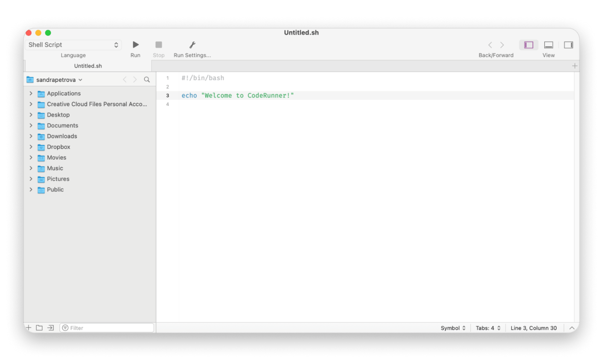Click the folder icon in the bottom toolbar
Viewport: 603px width, 364px height.
tap(39, 327)
